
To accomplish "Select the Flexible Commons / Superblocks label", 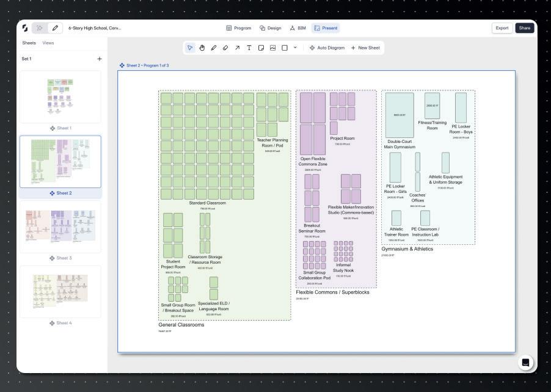I will (x=332, y=292).
